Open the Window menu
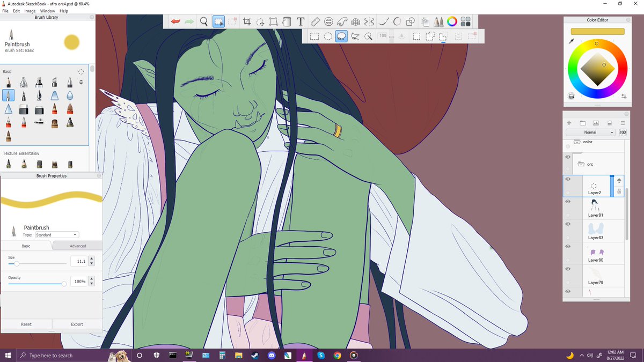This screenshot has height=362, width=644. point(47,11)
